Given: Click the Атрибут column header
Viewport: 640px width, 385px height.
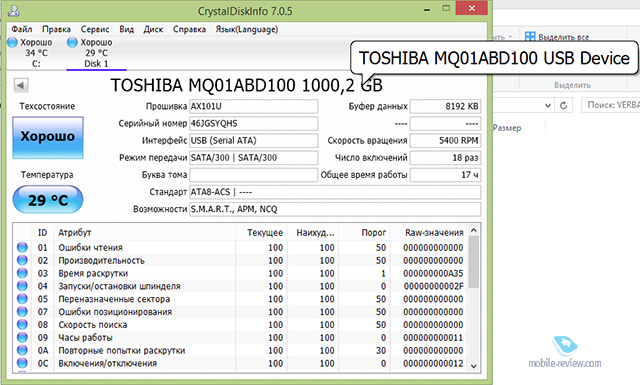Looking at the screenshot, I should [x=144, y=233].
